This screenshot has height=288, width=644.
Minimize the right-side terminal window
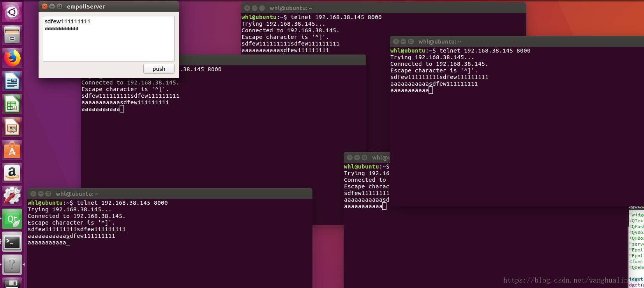tap(403, 41)
